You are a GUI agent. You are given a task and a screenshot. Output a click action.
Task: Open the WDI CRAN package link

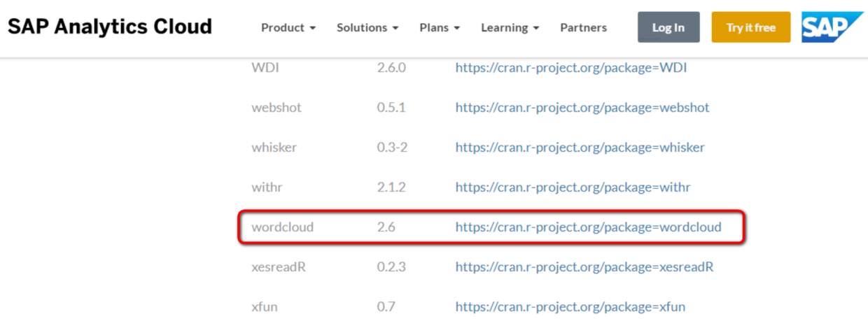point(570,68)
